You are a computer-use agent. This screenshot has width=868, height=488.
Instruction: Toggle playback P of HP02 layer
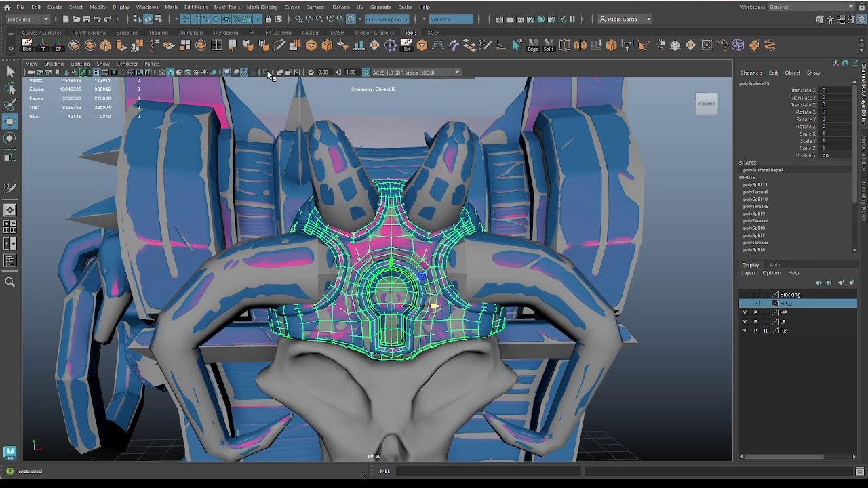point(755,303)
